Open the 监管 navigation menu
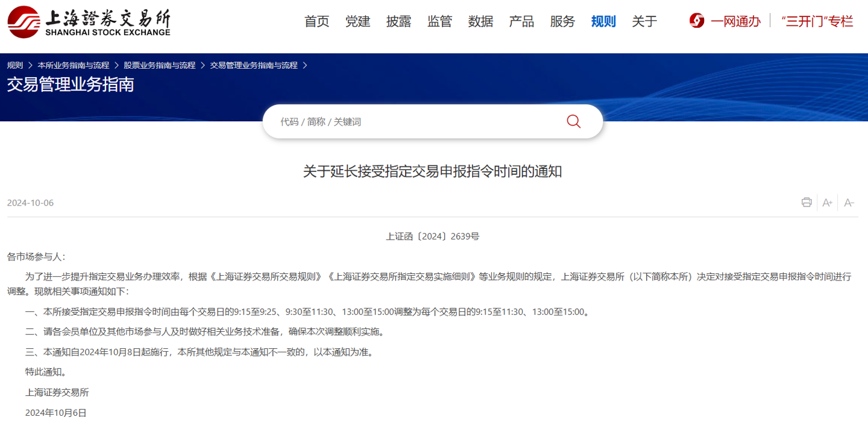This screenshot has height=426, width=868. pyautogui.click(x=439, y=21)
